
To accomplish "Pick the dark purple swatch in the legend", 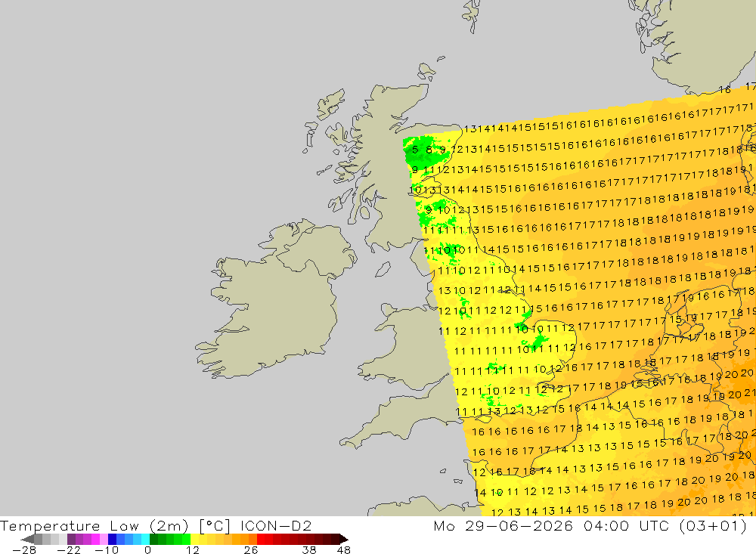I will pos(71,540).
